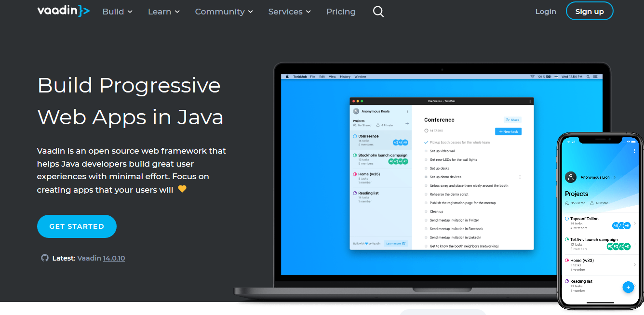Click the member avatars on the Conference project
The width and height of the screenshot is (644, 315).
tap(401, 143)
